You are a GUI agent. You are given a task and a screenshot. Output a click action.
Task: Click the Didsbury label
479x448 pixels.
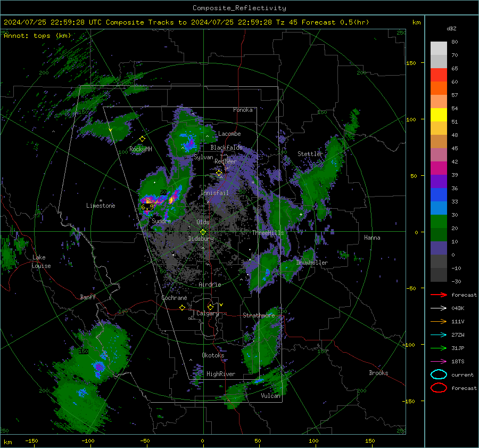tap(201, 239)
